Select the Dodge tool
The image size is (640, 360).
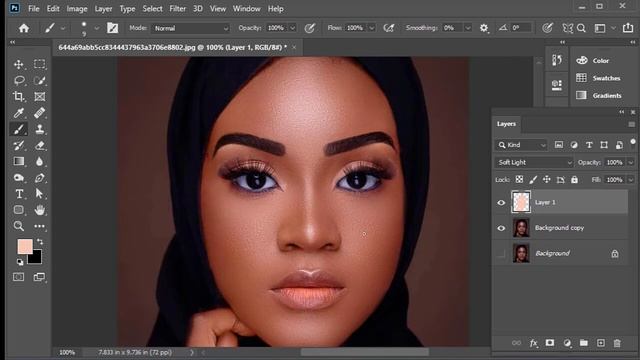click(x=19, y=178)
